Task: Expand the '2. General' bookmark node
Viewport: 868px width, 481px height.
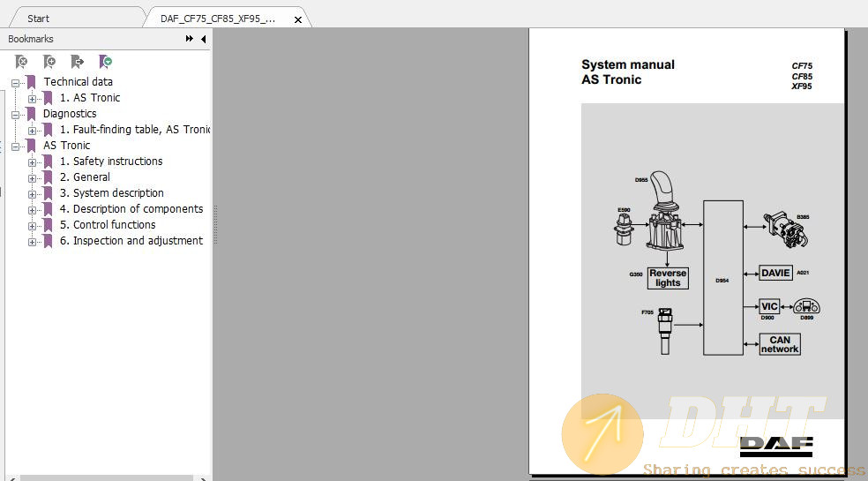Action: (x=32, y=178)
